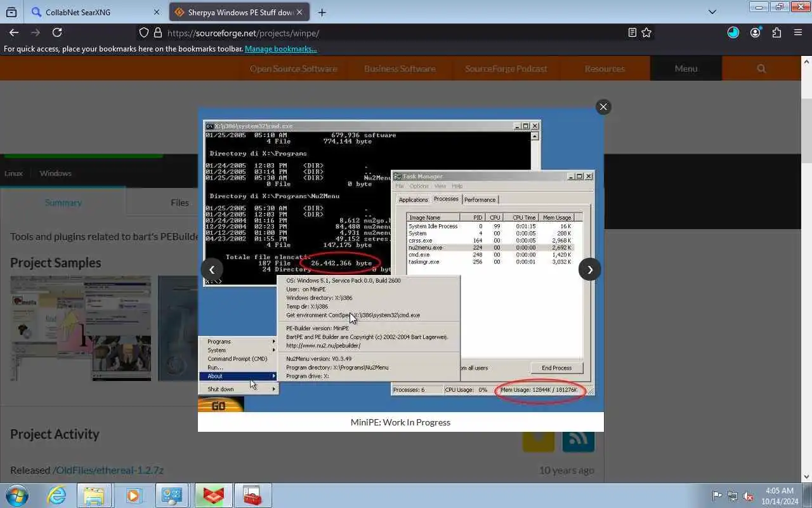Screen dimensions: 812x508
Task: Click the 10 years ago timestamp
Action: click(x=566, y=470)
